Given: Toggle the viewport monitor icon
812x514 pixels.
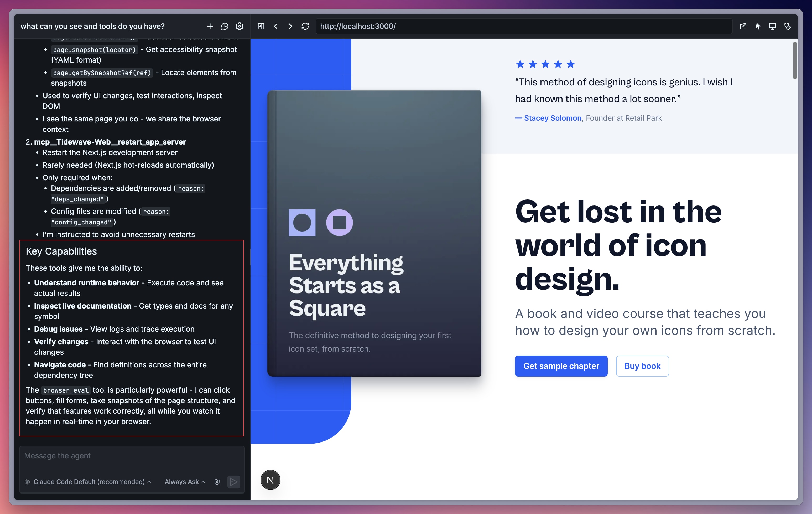Looking at the screenshot, I should point(773,26).
